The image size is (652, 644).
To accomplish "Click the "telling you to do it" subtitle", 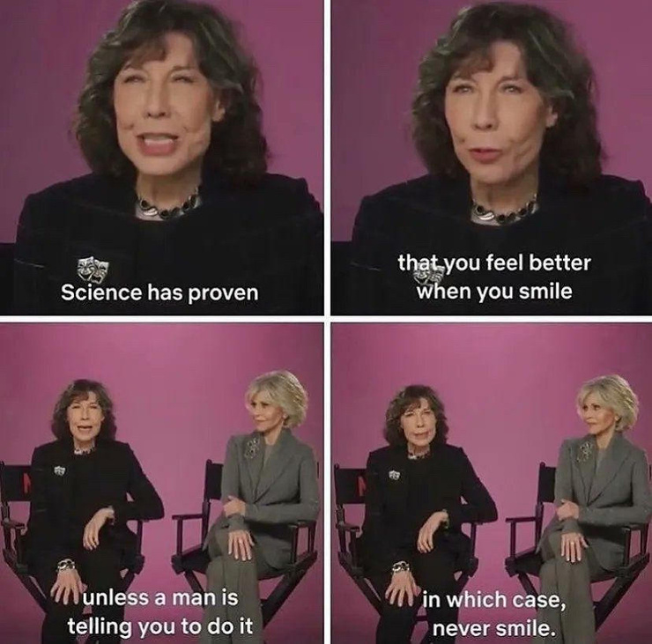I will 160,626.
